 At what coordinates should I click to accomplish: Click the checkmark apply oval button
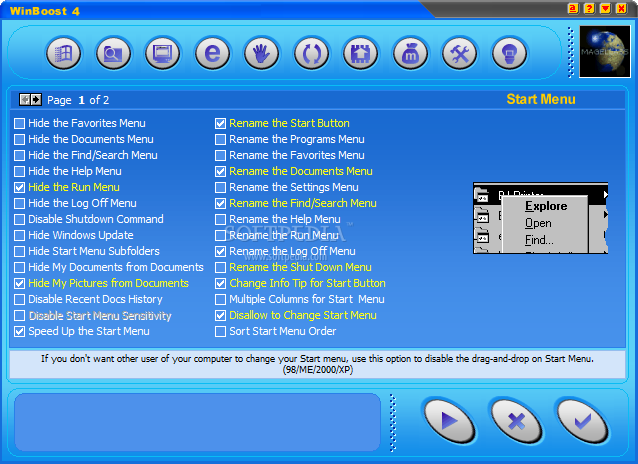point(583,421)
